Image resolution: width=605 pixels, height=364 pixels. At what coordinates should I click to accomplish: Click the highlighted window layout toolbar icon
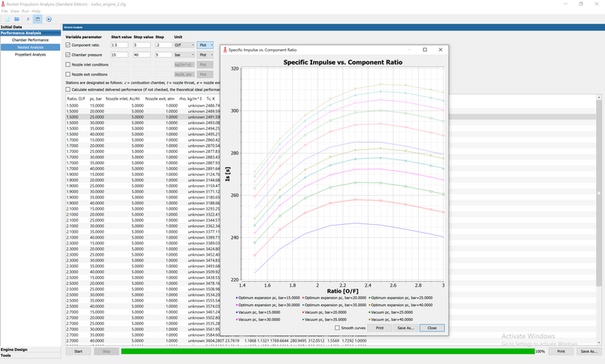(x=37, y=18)
